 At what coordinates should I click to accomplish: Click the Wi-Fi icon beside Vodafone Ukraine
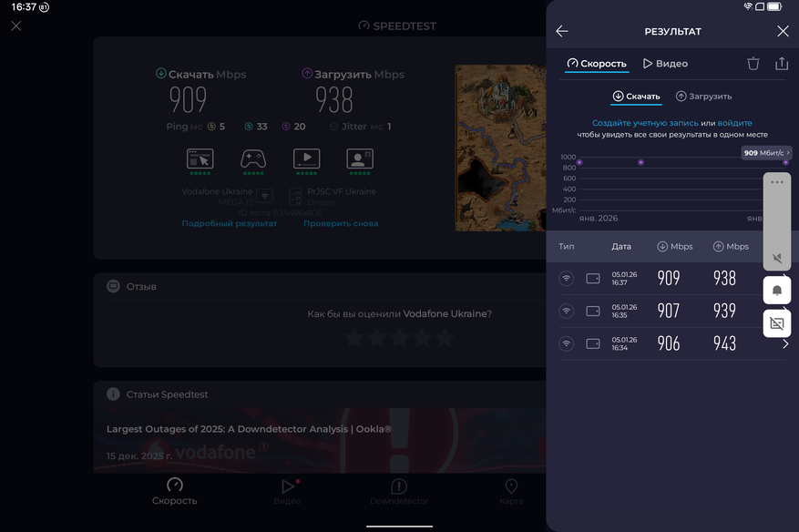265,196
